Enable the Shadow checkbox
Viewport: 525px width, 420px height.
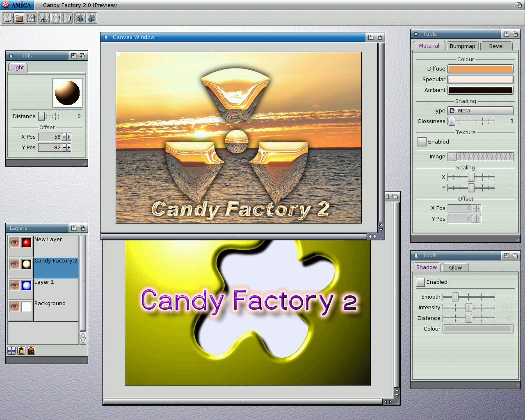(x=420, y=282)
